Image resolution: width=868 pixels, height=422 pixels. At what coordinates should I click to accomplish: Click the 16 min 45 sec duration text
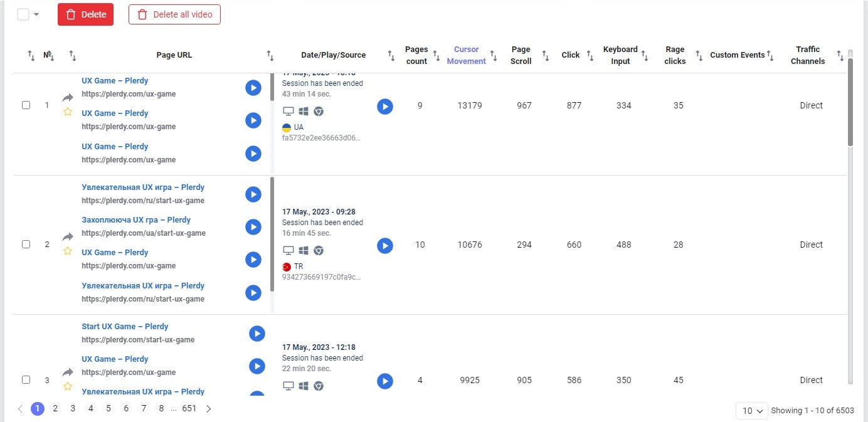click(x=307, y=233)
